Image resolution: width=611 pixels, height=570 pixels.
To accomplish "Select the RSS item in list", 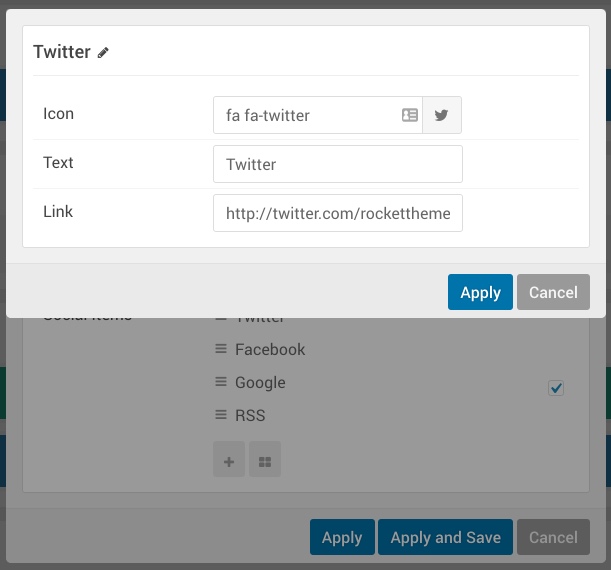I will point(250,415).
